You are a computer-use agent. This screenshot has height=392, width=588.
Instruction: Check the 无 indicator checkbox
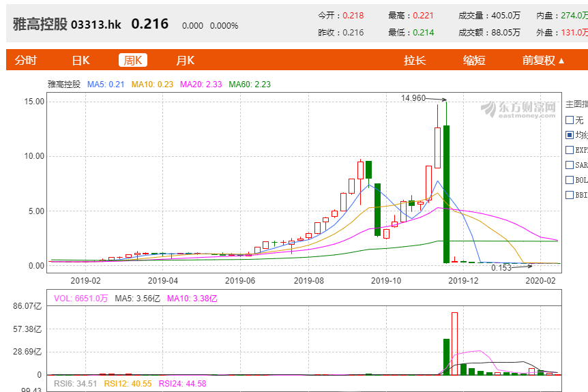570,120
